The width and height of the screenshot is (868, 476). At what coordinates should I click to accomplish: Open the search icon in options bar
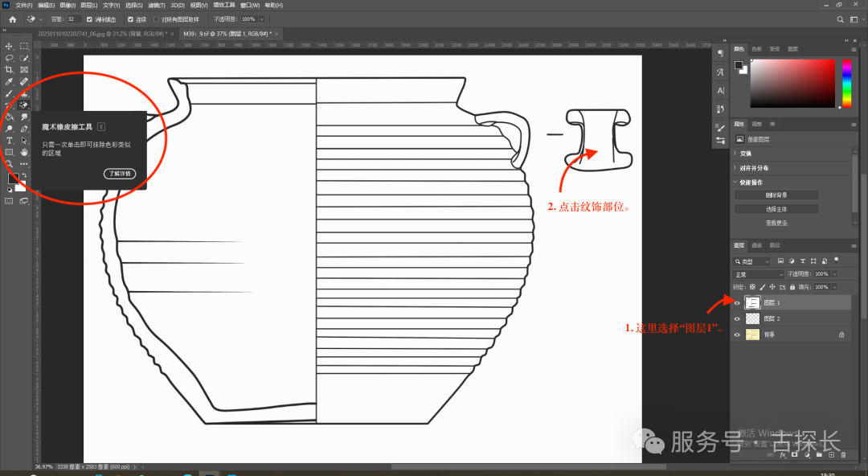click(840, 19)
